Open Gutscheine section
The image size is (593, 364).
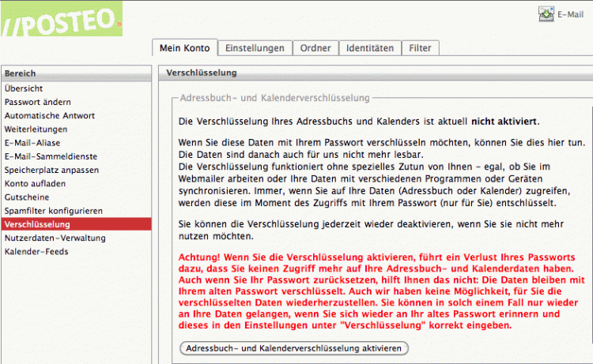pos(27,197)
